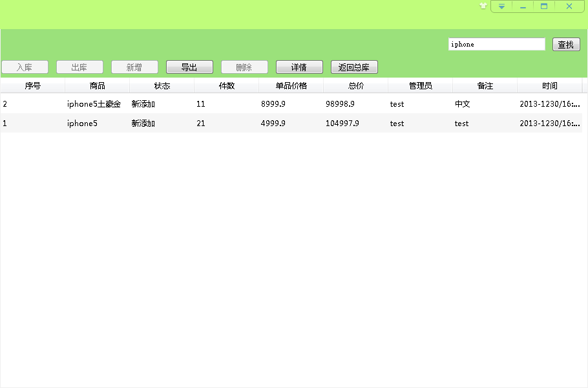Click the total price 104997.9
This screenshot has height=388, width=588.
pyautogui.click(x=342, y=124)
